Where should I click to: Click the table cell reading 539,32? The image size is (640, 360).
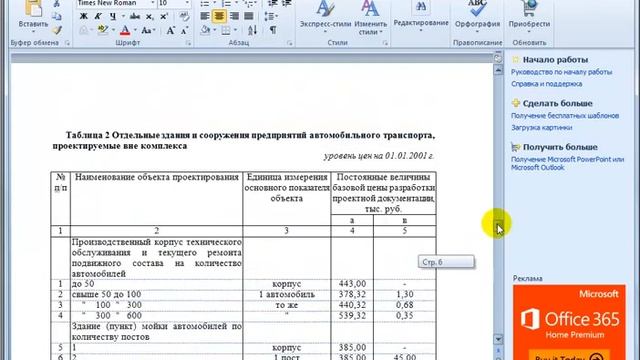tap(352, 316)
